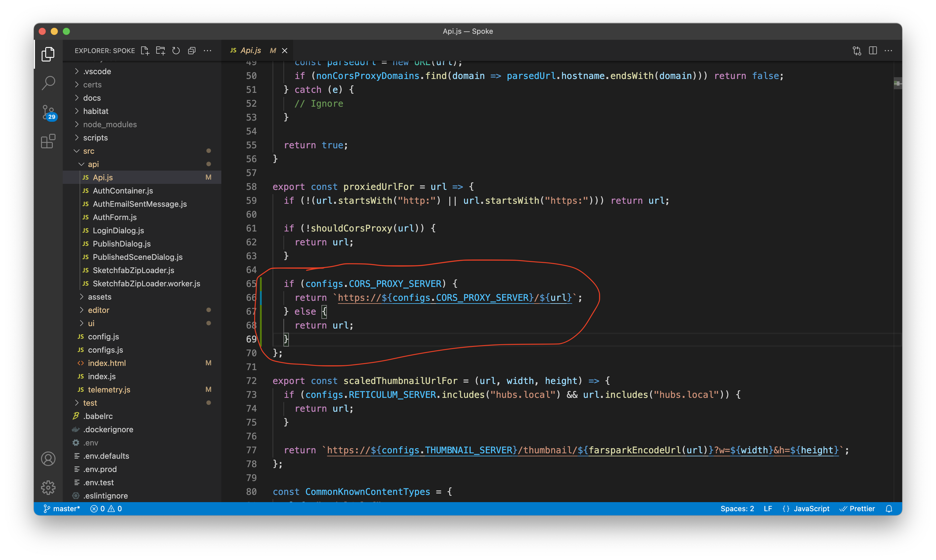Open telemetry.js file

(142, 389)
